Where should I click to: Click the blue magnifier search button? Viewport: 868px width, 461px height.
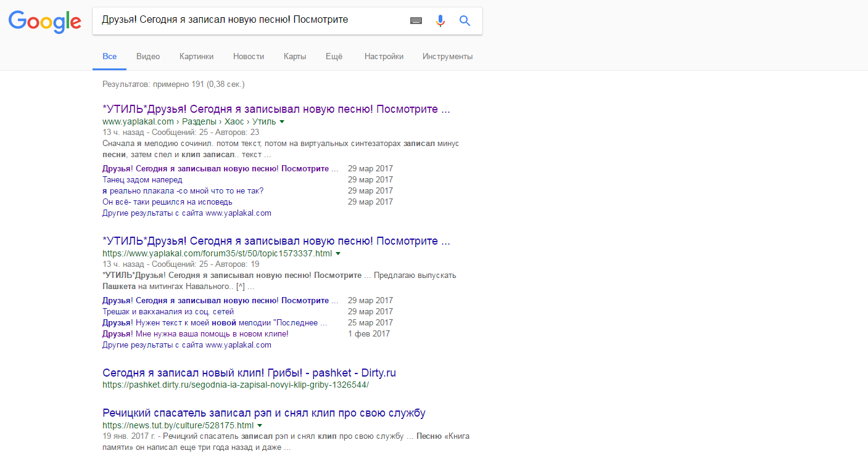click(x=465, y=20)
